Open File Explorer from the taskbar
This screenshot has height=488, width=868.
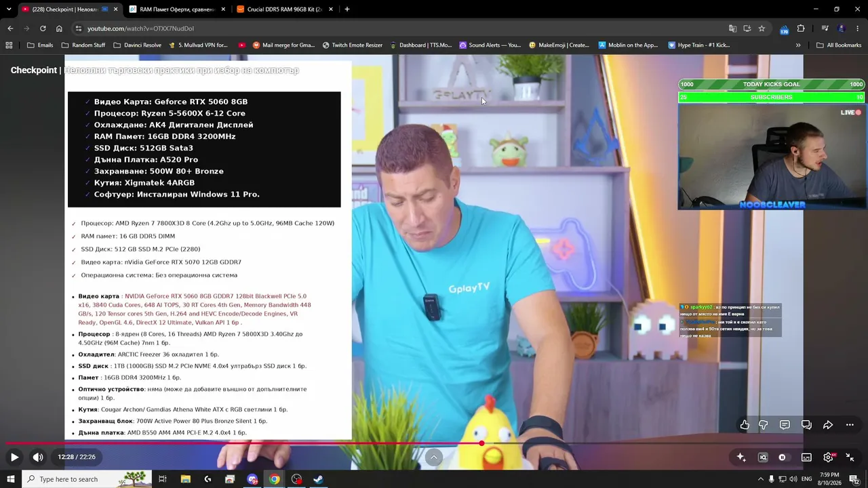coord(185,479)
